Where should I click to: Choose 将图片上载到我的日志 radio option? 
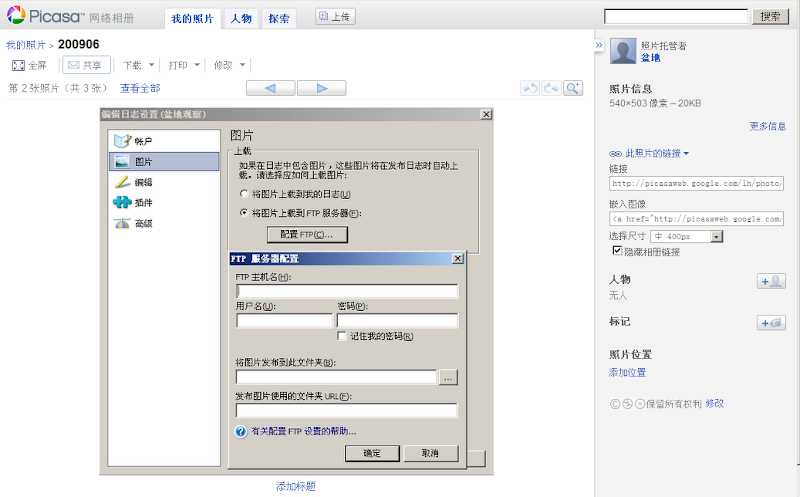click(x=244, y=194)
